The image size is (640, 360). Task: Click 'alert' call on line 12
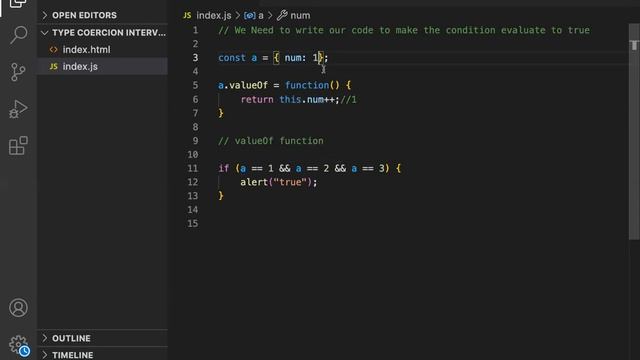point(254,182)
